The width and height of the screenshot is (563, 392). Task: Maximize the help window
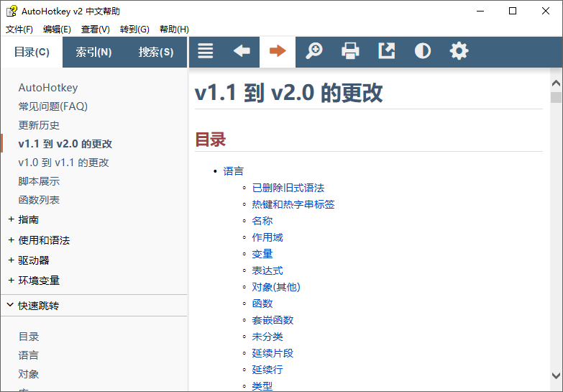(513, 11)
